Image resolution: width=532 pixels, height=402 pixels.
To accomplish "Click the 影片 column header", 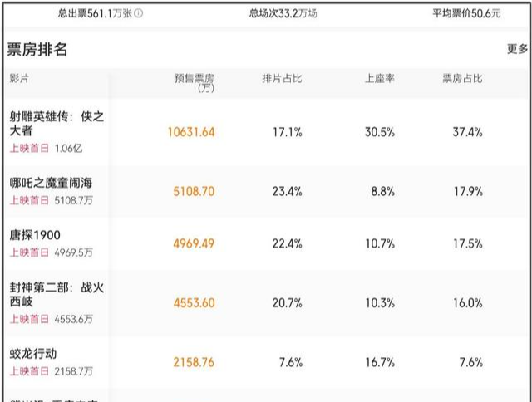I will tap(18, 79).
